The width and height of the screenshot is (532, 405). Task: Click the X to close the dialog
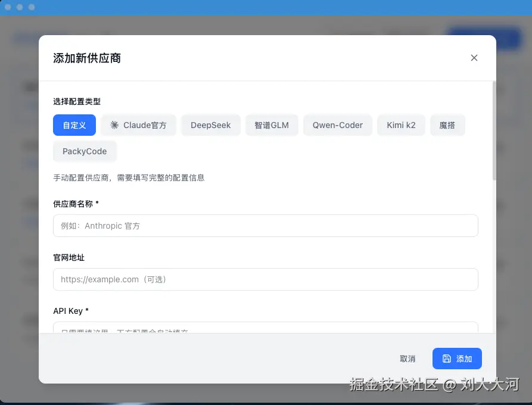[474, 58]
